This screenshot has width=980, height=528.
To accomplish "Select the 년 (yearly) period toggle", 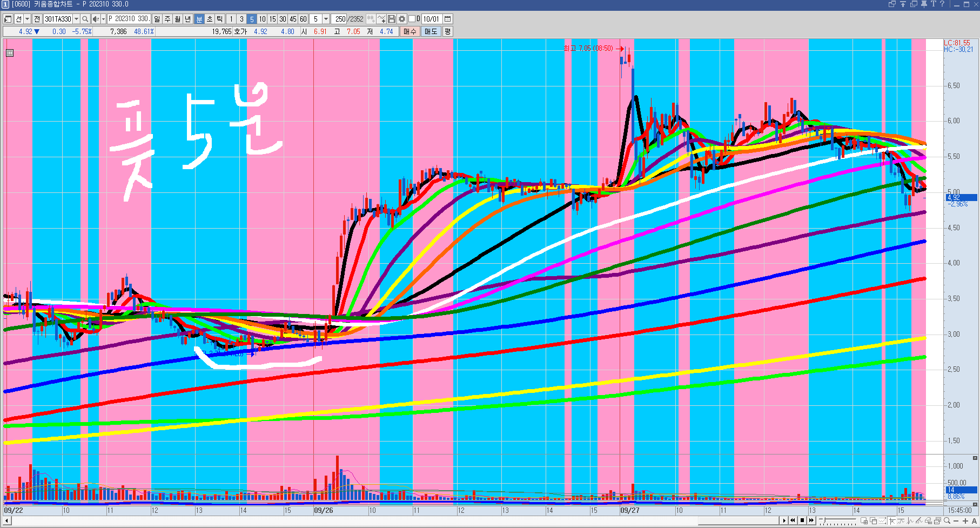I will tap(188, 19).
